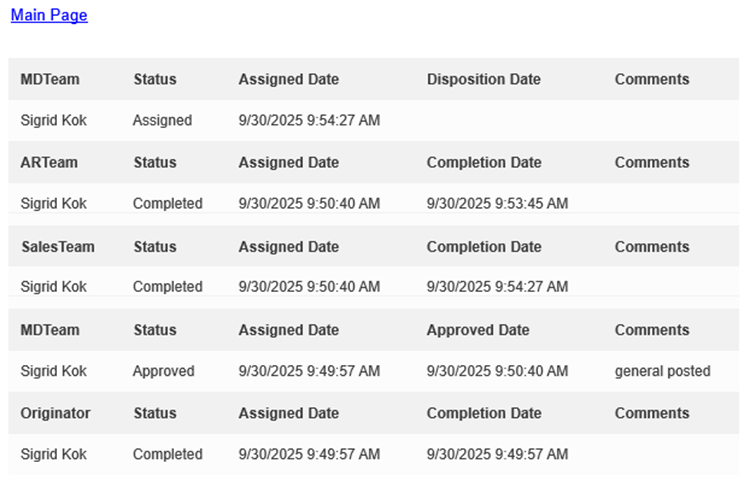Click the 9:53:45 AM completion date
Screen dimensions: 750x481
point(497,204)
